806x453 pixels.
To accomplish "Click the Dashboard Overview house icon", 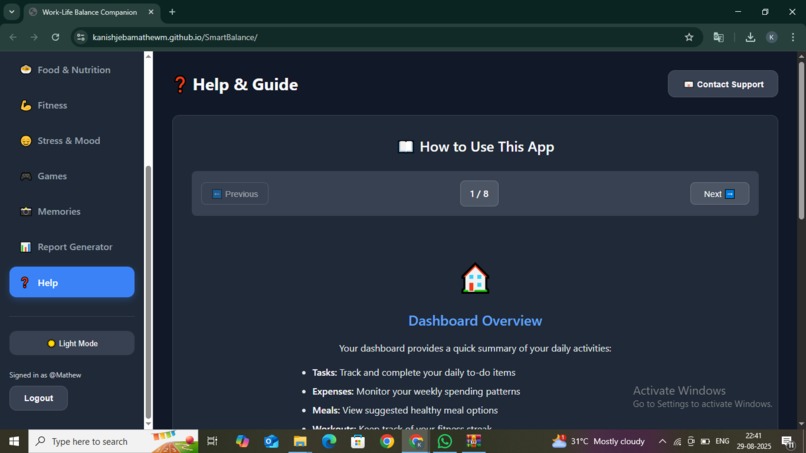I will pyautogui.click(x=475, y=279).
